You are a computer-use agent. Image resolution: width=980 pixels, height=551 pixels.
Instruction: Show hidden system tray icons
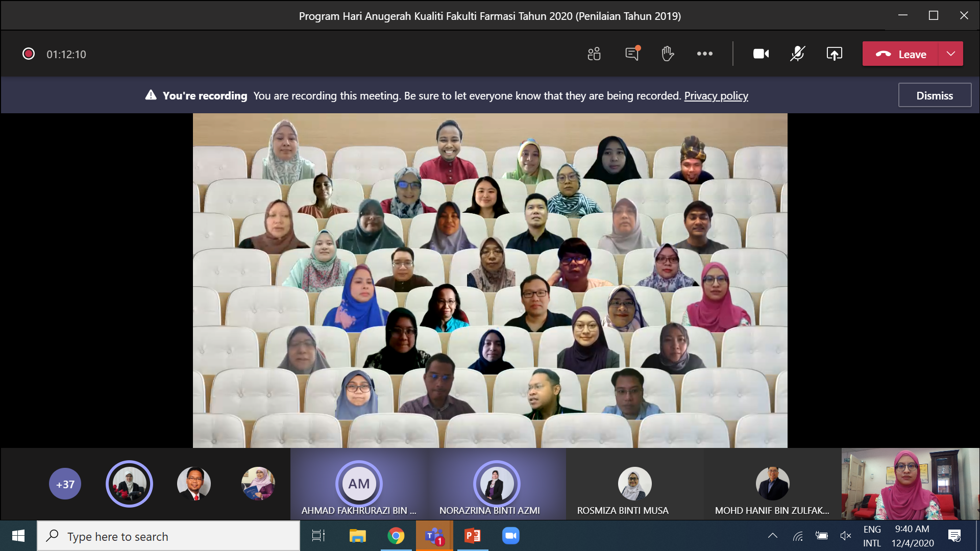pos(773,536)
